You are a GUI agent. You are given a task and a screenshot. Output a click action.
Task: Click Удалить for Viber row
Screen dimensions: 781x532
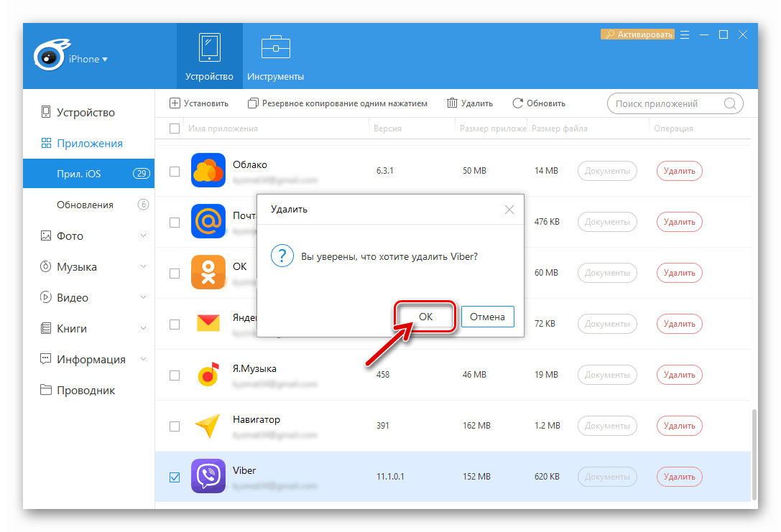click(680, 477)
